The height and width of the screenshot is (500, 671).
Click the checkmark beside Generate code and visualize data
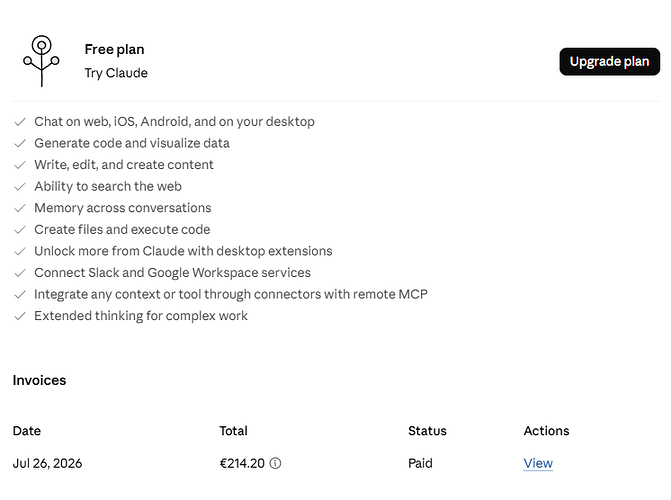(x=20, y=143)
